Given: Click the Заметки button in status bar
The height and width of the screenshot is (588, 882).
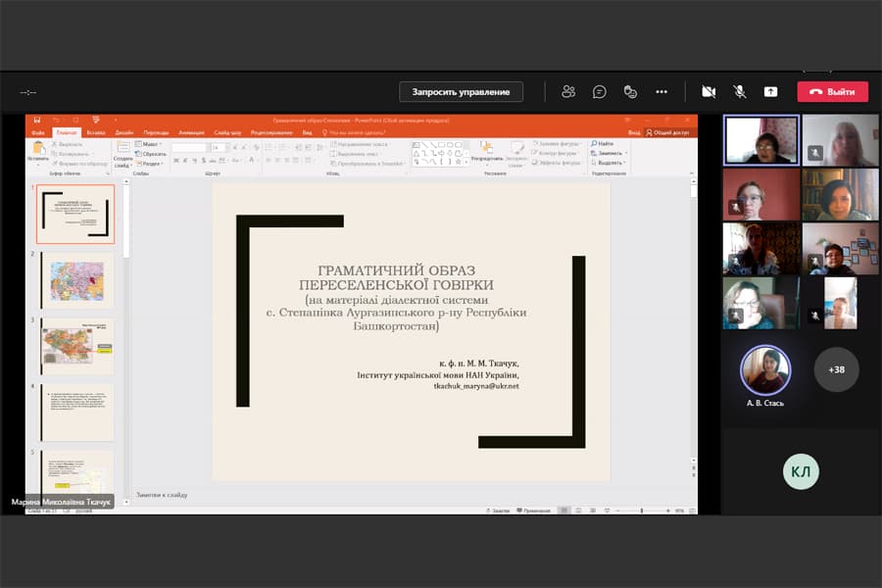Looking at the screenshot, I should click(498, 511).
